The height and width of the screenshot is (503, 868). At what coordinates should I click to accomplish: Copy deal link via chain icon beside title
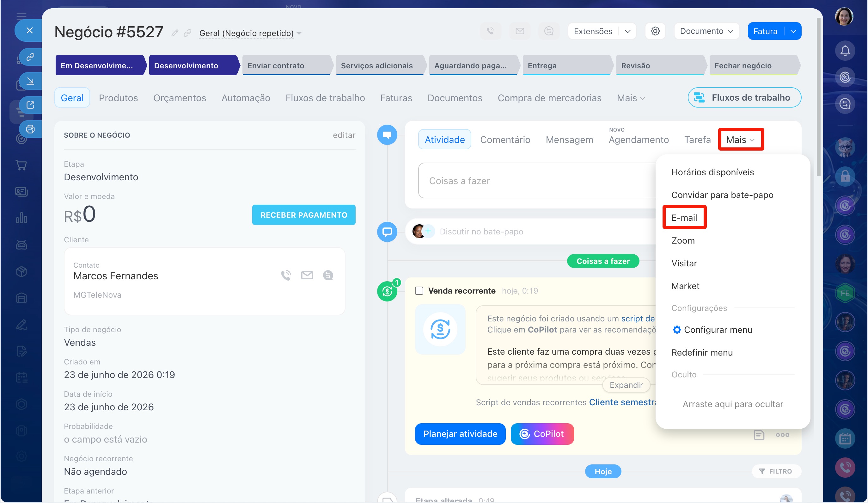[x=187, y=33]
